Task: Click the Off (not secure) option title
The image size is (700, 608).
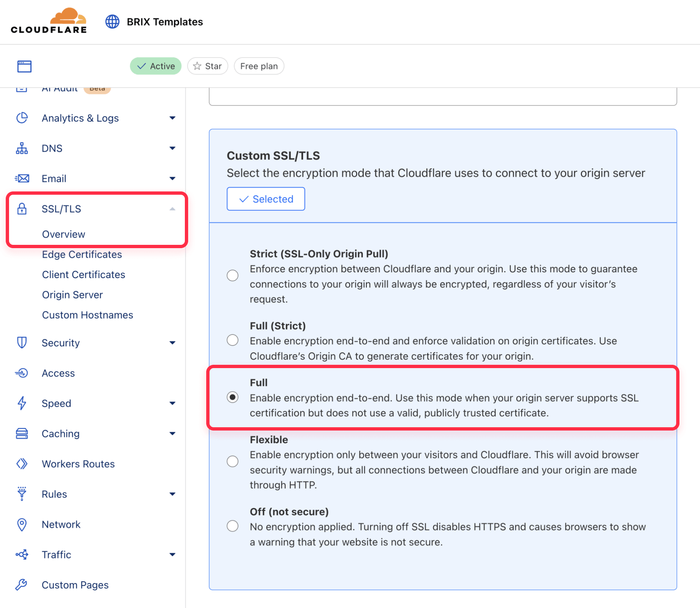Action: (x=289, y=511)
